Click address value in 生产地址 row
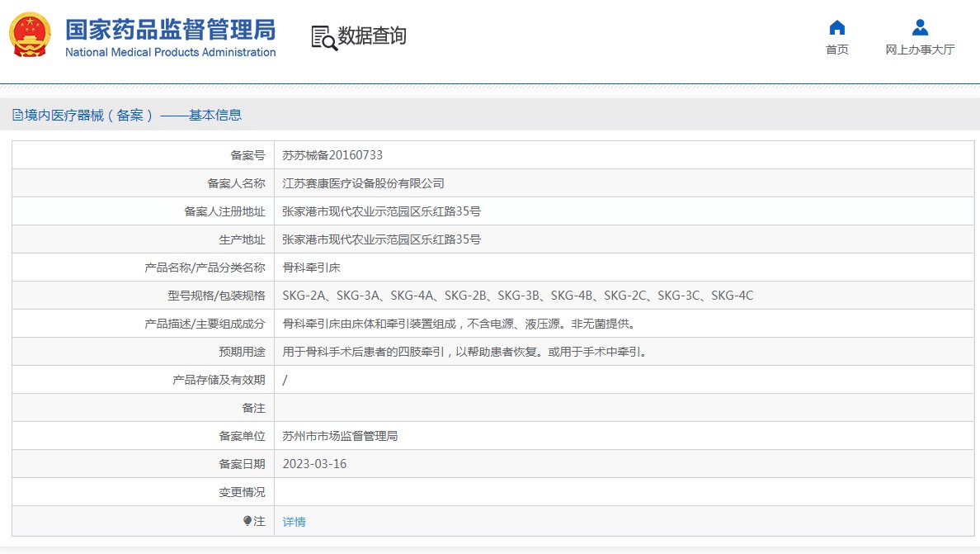 click(x=381, y=239)
